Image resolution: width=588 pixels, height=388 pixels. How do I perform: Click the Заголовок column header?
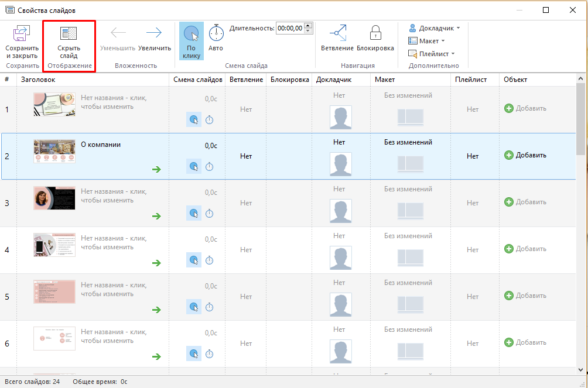click(x=93, y=80)
